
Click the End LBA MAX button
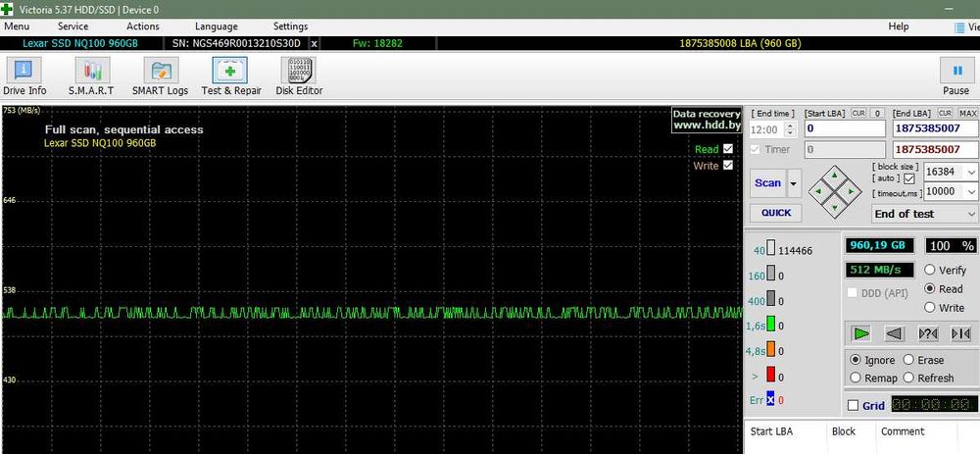[968, 113]
